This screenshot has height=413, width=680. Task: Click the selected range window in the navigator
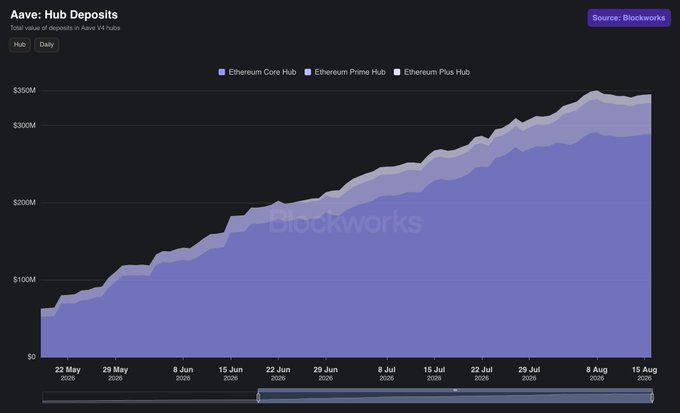[455, 398]
